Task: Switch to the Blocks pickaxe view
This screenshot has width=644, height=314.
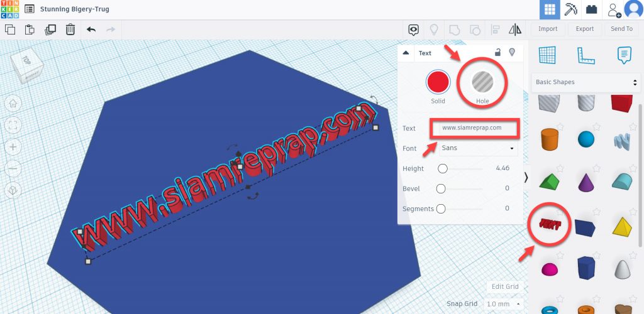Action: [571, 9]
